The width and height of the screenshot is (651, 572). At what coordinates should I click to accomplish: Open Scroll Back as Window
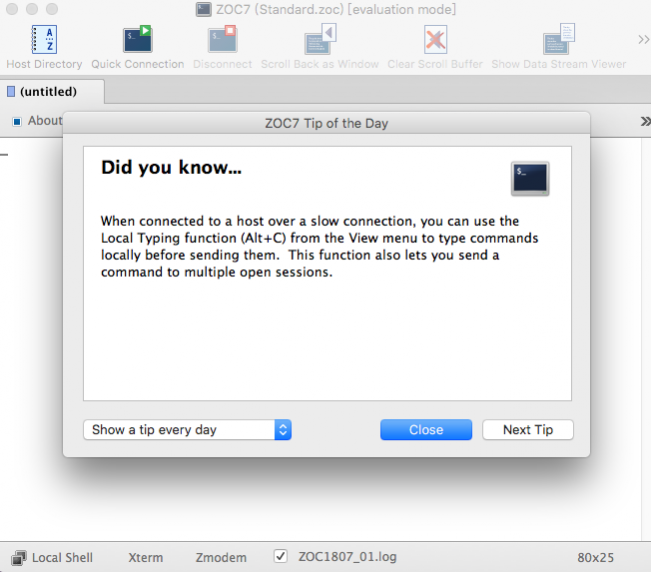click(320, 40)
